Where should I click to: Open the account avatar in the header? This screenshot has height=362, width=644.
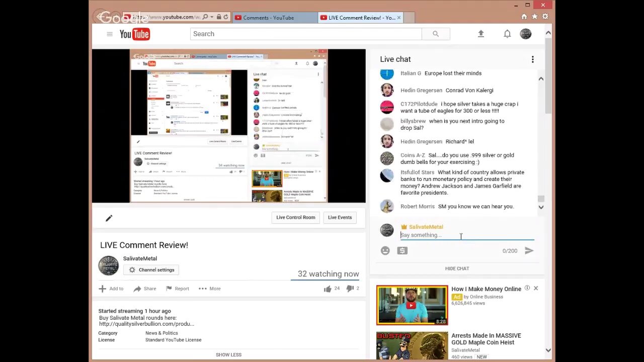click(x=526, y=34)
